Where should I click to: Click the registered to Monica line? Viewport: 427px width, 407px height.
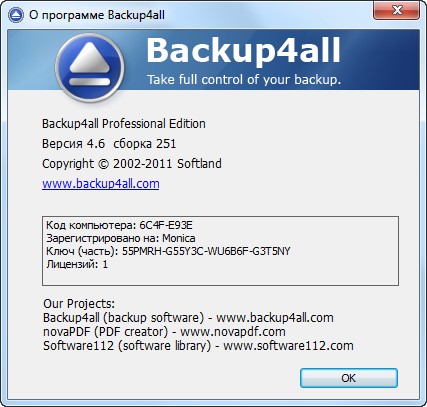pos(121,238)
